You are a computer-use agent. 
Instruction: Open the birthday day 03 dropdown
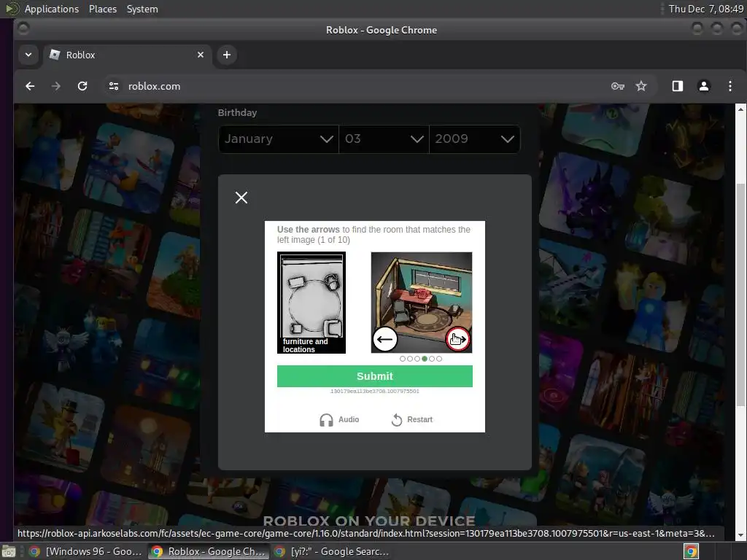tap(384, 139)
